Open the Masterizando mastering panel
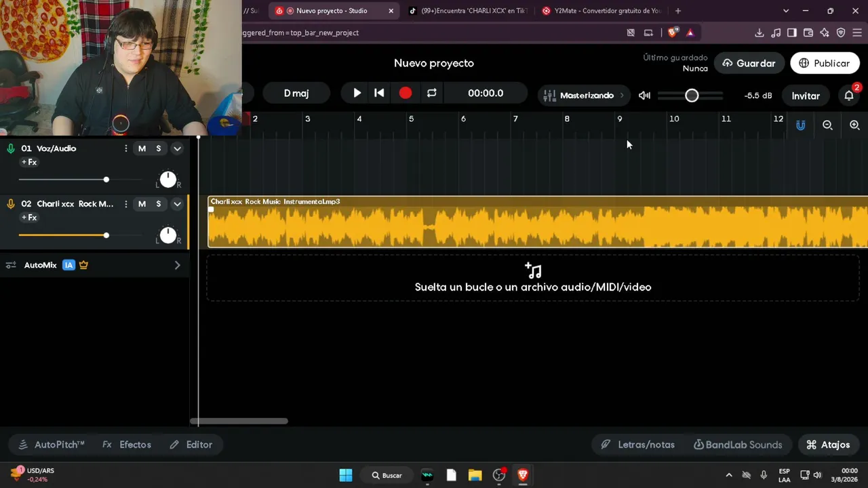Image resolution: width=868 pixels, height=488 pixels. coord(584,96)
